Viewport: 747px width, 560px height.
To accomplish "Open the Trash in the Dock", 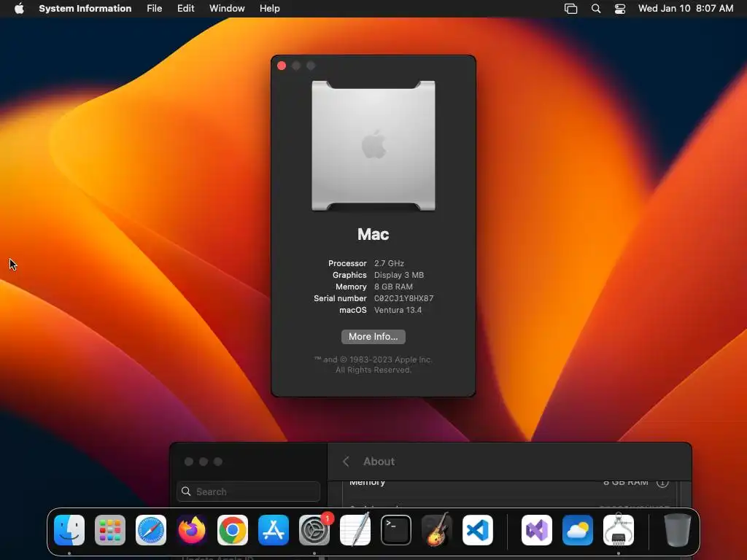I will pyautogui.click(x=678, y=530).
